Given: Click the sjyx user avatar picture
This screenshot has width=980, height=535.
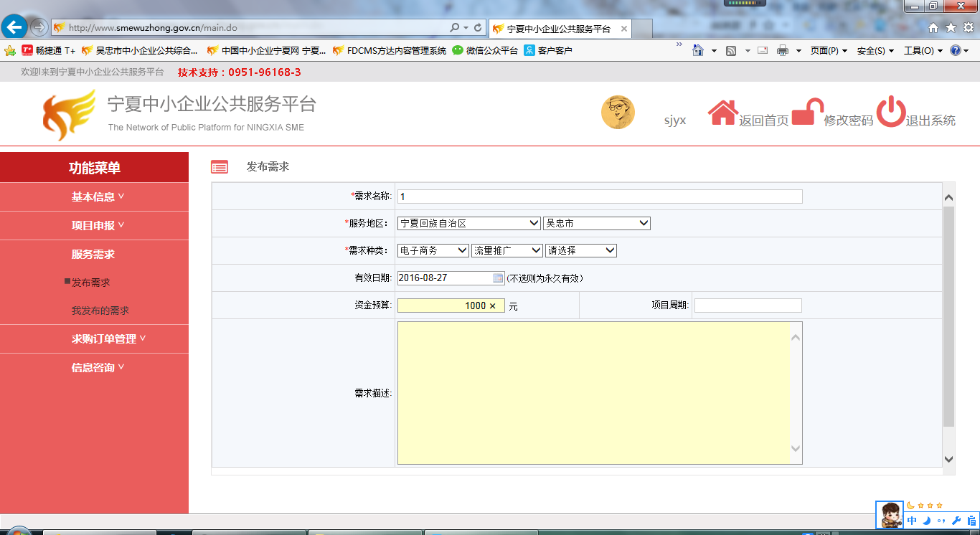Looking at the screenshot, I should [x=618, y=113].
